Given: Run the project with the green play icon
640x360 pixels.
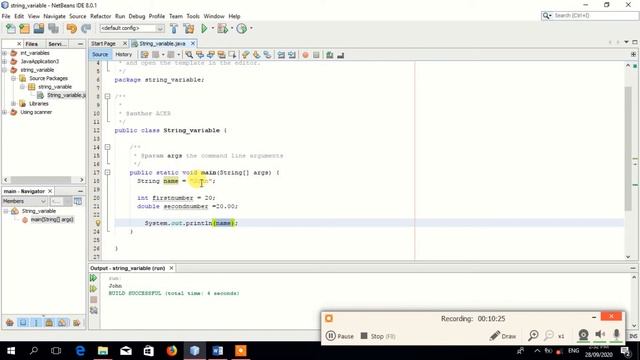Looking at the screenshot, I should pos(204,29).
